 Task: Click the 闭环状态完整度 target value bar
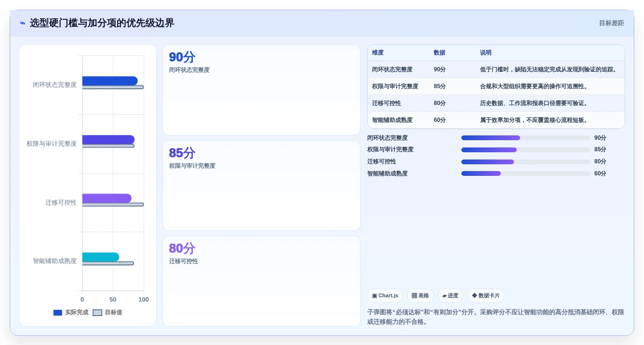point(113,87)
